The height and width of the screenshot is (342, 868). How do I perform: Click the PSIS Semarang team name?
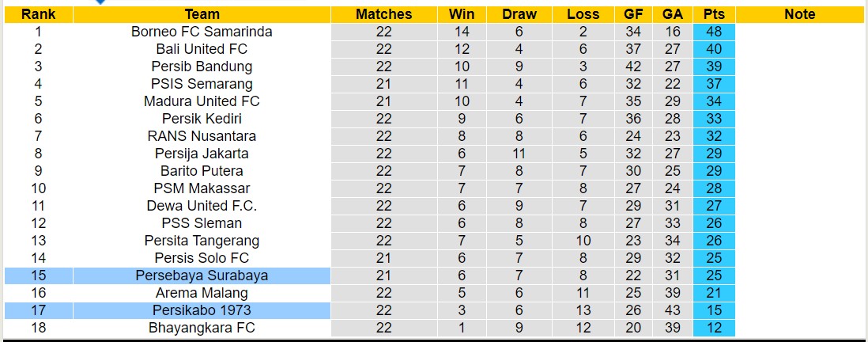(x=202, y=84)
